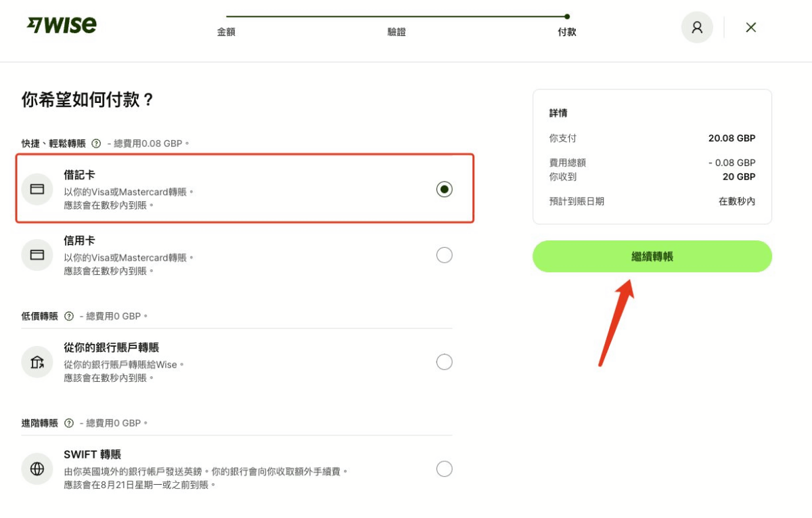812x518 pixels.
Task: Click the SWIFT globe icon
Action: tap(37, 469)
